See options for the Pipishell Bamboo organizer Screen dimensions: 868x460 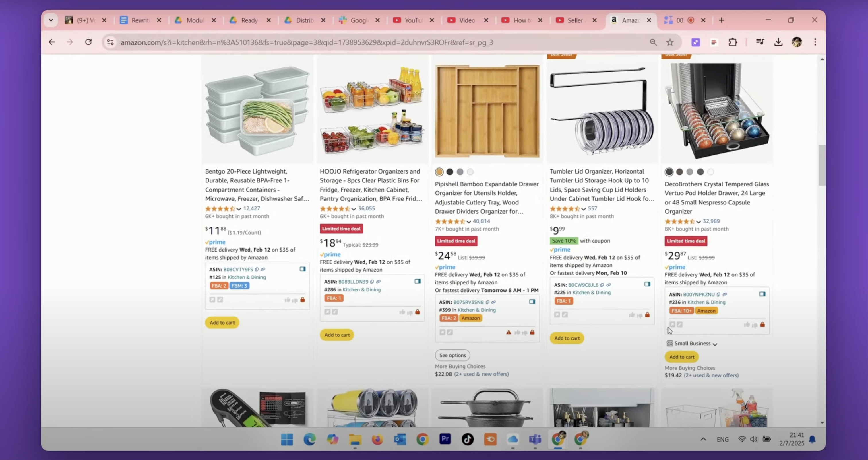452,355
